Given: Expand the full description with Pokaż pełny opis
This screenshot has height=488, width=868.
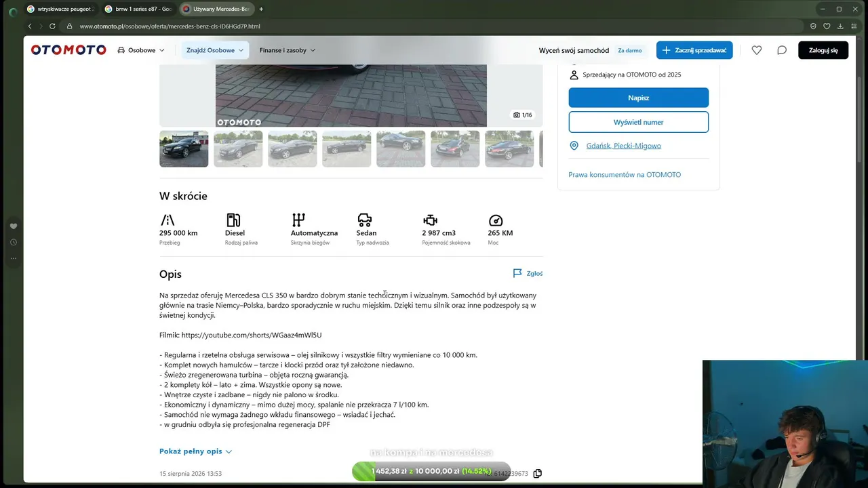Looking at the screenshot, I should tap(195, 451).
